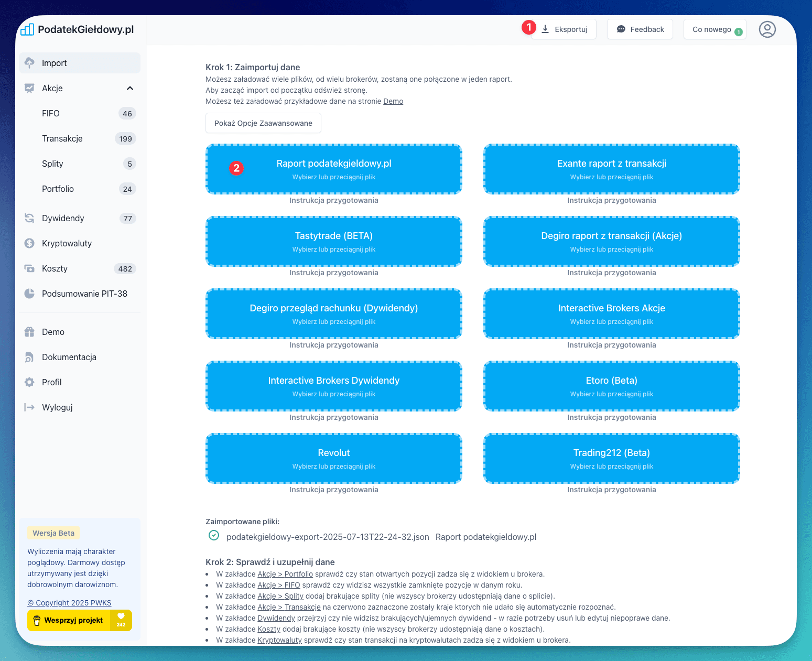Click the Dywidendy refresh icon in sidebar
The width and height of the screenshot is (812, 661).
tap(29, 218)
